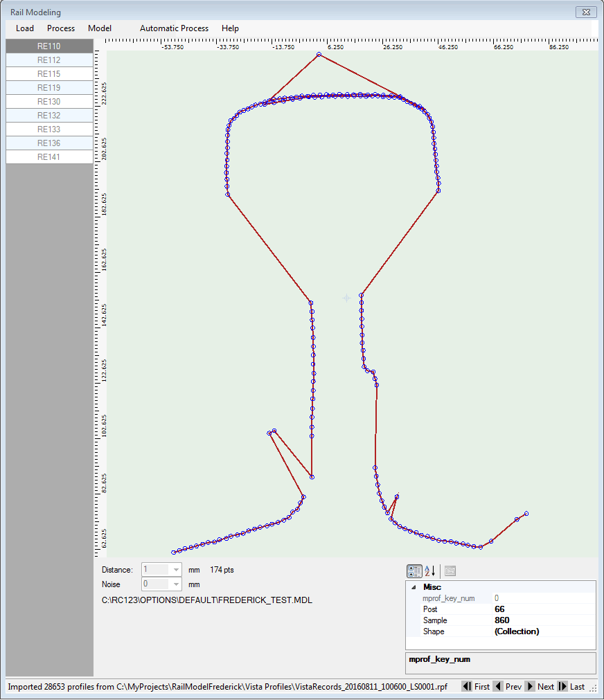Select RE110 in the rail list
604x700 pixels.
49,46
